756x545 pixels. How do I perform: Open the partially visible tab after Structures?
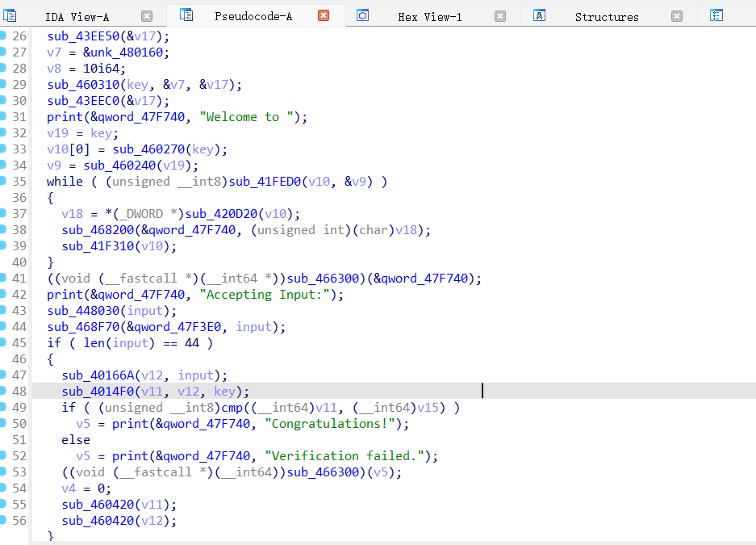716,15
